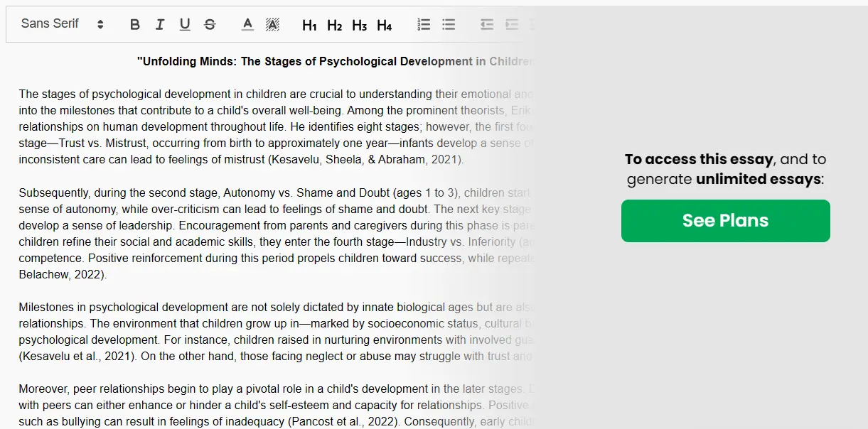This screenshot has height=429, width=868.
Task: Apply Heading 4 style
Action: click(x=384, y=26)
